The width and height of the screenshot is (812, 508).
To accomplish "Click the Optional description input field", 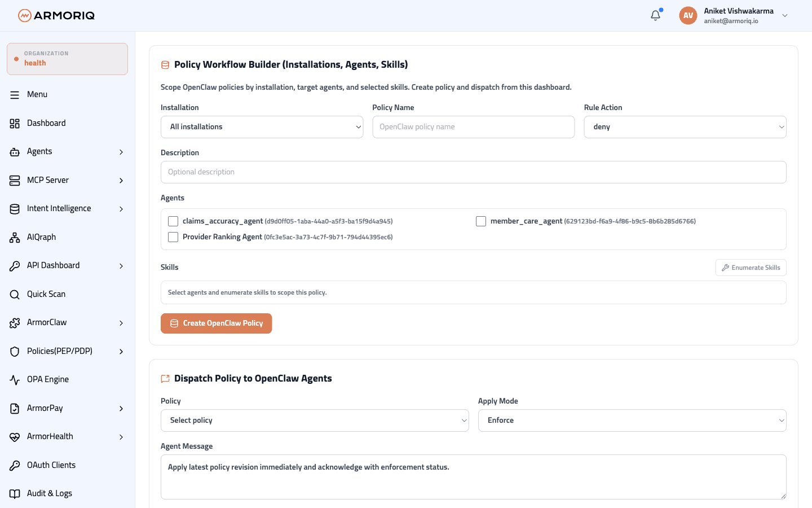I will pyautogui.click(x=474, y=172).
